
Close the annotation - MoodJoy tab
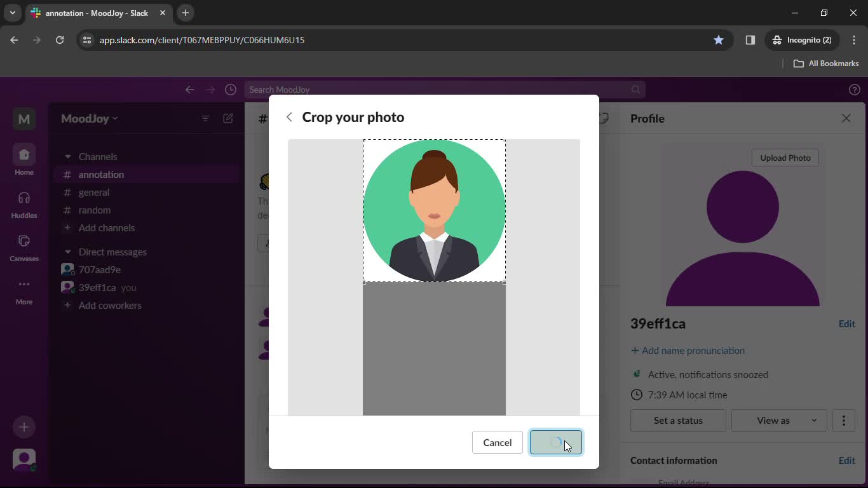163,13
